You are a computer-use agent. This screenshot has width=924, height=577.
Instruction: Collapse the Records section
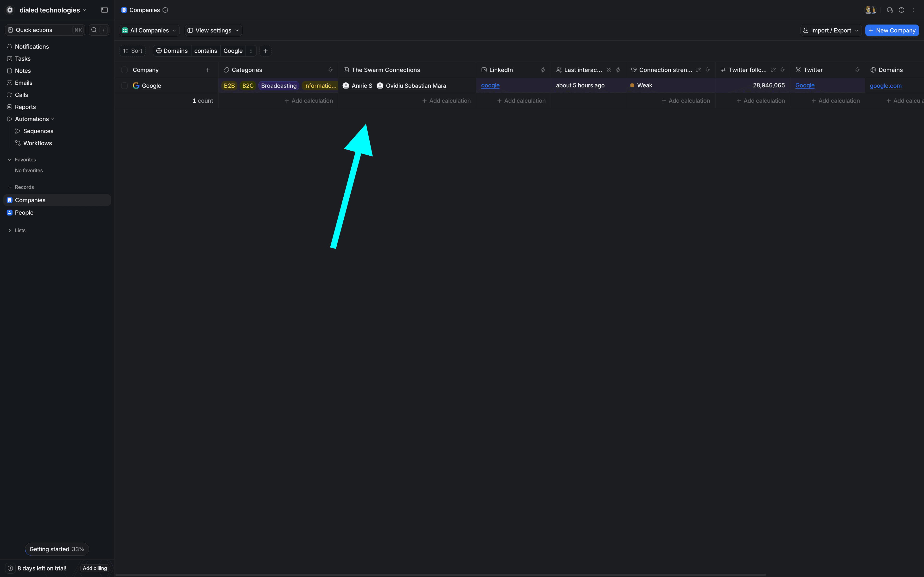tap(10, 187)
